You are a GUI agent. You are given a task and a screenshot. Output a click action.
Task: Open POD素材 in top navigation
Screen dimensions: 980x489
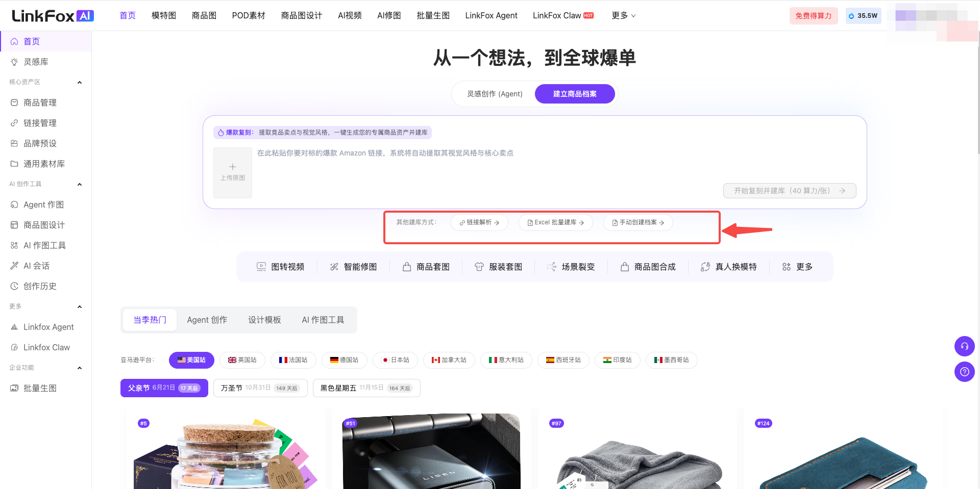click(249, 16)
